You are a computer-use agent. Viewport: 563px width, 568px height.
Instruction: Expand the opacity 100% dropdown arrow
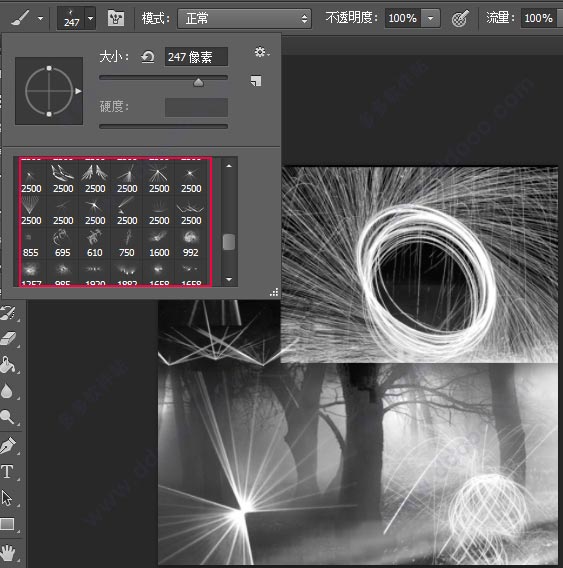430,18
